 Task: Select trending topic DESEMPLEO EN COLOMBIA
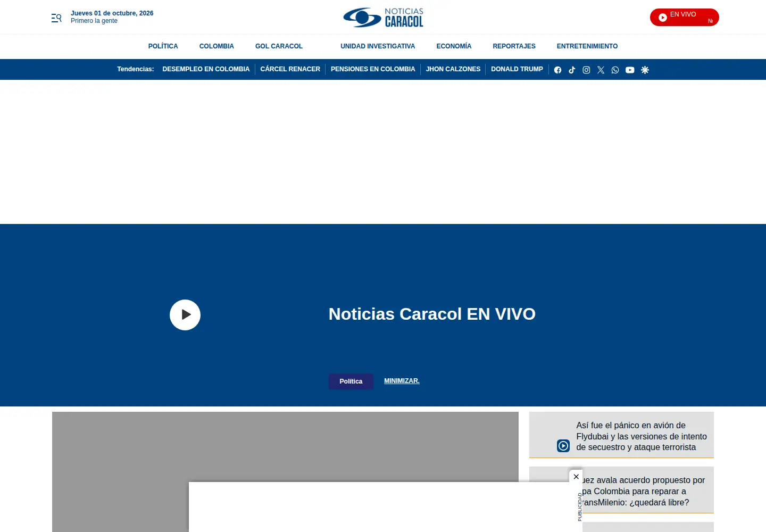(x=206, y=69)
